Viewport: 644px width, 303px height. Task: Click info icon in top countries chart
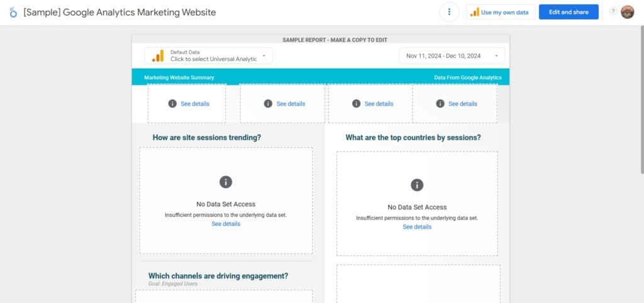pyautogui.click(x=417, y=185)
